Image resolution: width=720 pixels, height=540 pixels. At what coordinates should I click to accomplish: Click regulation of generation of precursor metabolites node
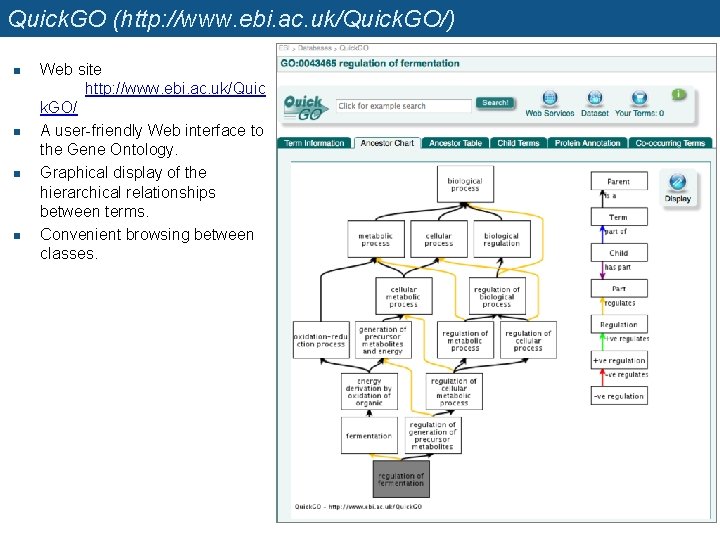[433, 435]
